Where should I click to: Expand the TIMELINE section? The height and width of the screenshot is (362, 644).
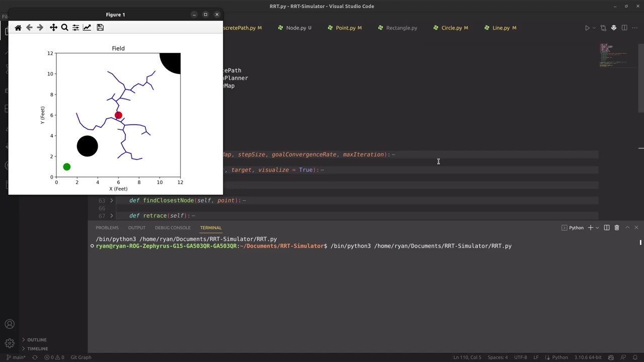(x=37, y=348)
